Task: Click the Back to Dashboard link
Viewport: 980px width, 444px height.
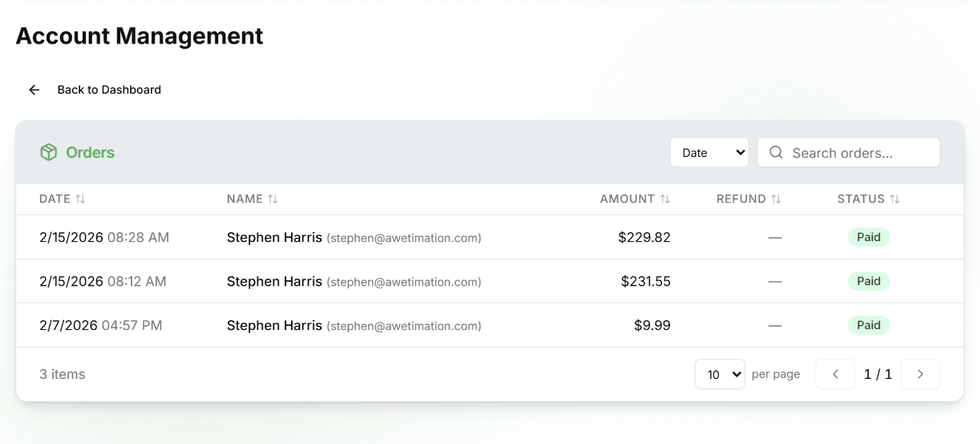Action: pos(109,90)
